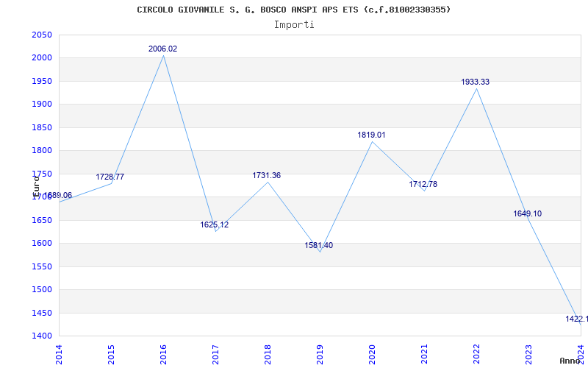588x368 pixels.
Task: Select data label 1728.77
Action: coord(110,177)
